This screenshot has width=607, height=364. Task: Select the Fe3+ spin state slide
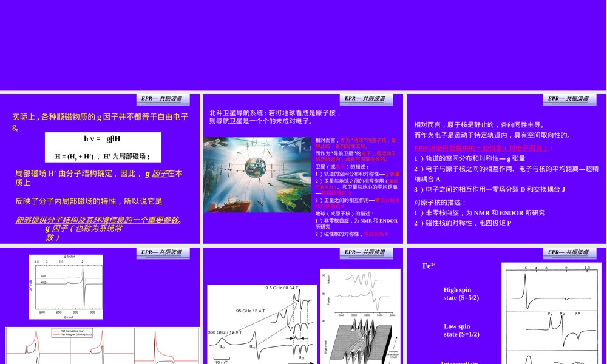506,306
